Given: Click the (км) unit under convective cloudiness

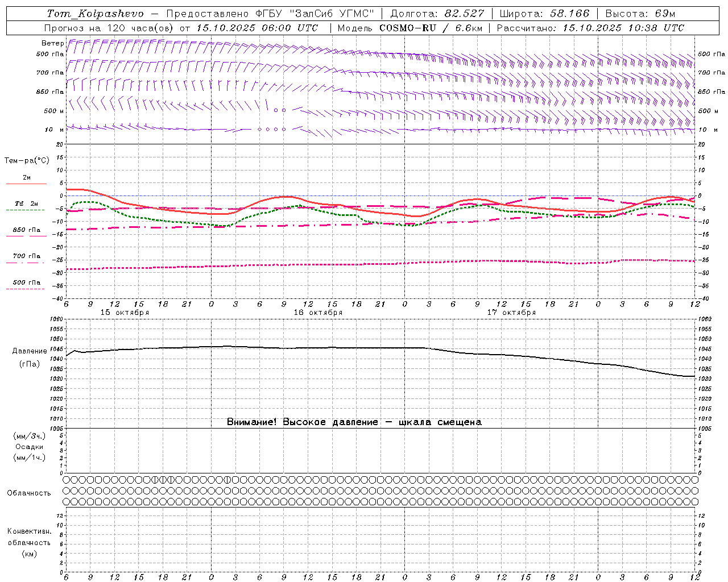Looking at the screenshot, I should [30, 554].
